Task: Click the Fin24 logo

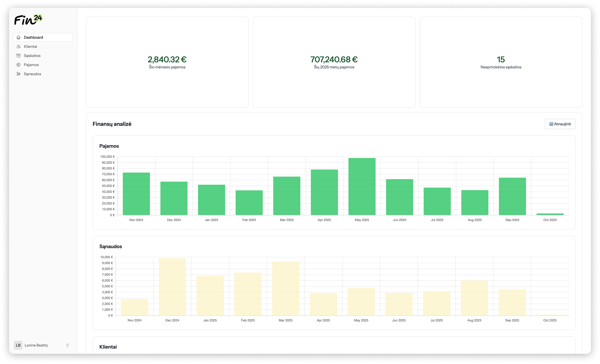Action: coord(28,20)
